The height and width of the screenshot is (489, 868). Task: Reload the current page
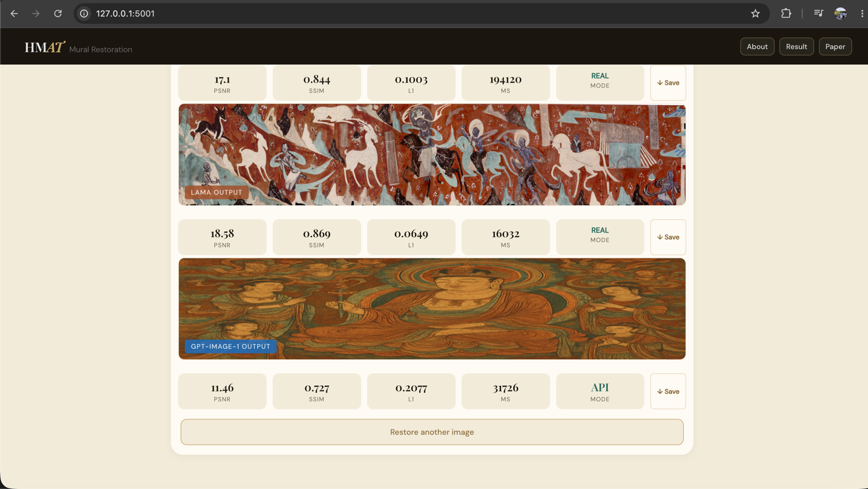(58, 13)
